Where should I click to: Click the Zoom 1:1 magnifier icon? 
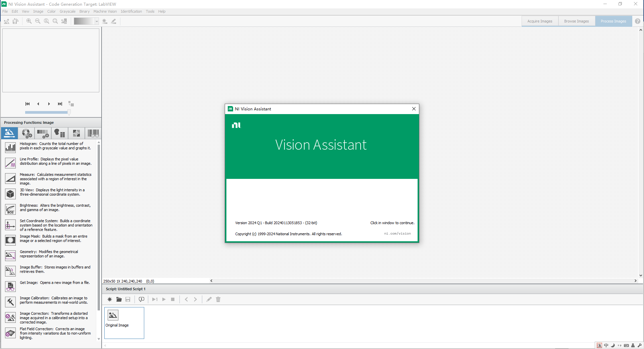(x=47, y=21)
